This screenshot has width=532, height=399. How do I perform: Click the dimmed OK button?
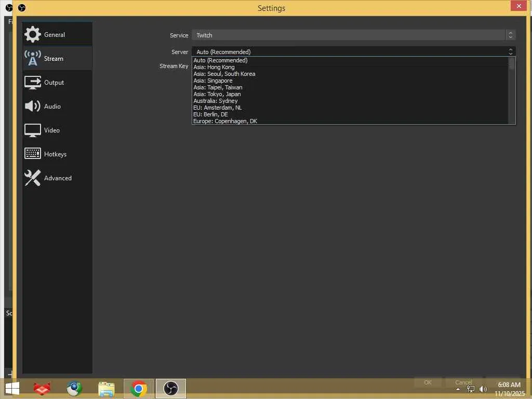[428, 382]
